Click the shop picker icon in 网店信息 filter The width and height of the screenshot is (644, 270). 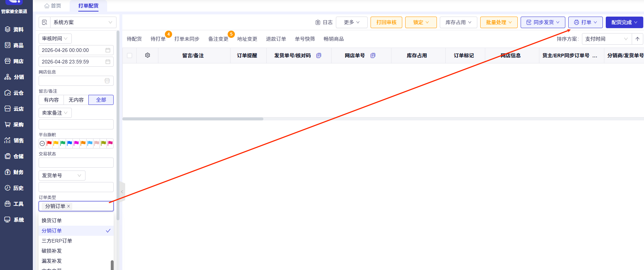(107, 81)
